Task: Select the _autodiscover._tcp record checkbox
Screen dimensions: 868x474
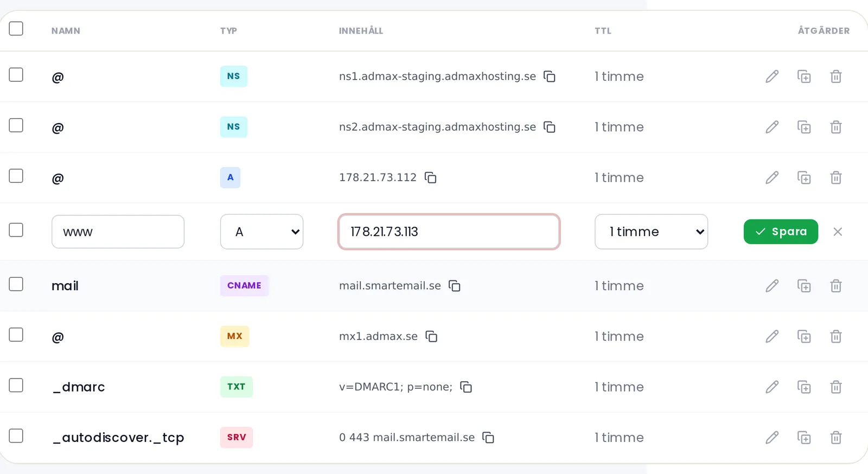Action: coord(16,436)
